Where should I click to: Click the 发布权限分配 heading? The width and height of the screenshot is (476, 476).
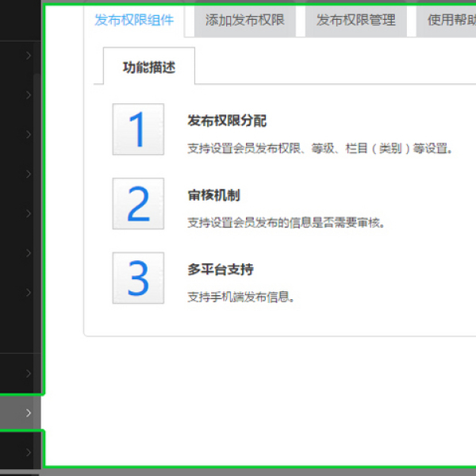point(227,121)
